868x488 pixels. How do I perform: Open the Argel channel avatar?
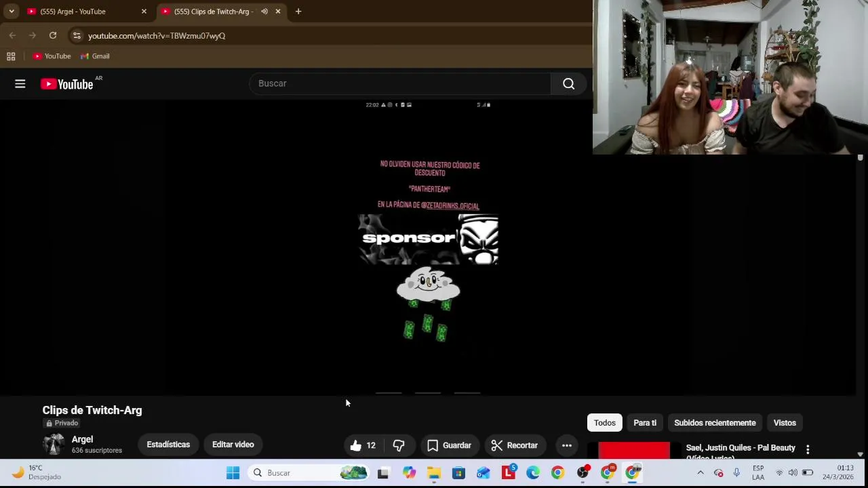click(x=54, y=445)
